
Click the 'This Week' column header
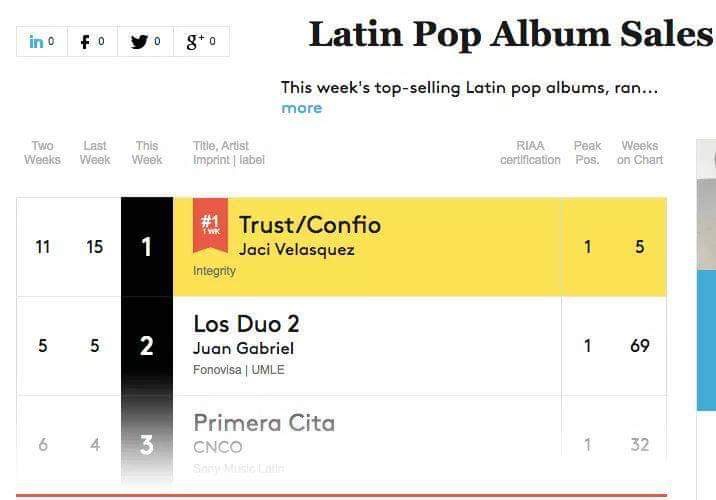pos(147,153)
